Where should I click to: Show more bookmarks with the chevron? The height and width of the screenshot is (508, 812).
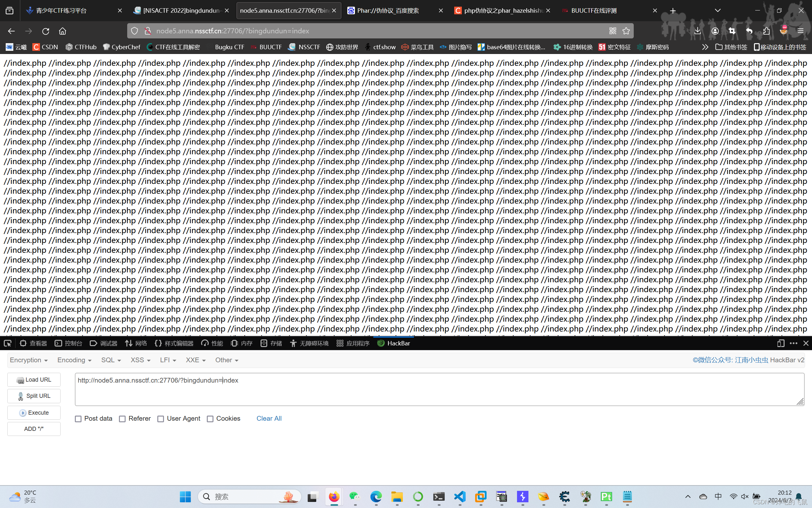coord(705,47)
